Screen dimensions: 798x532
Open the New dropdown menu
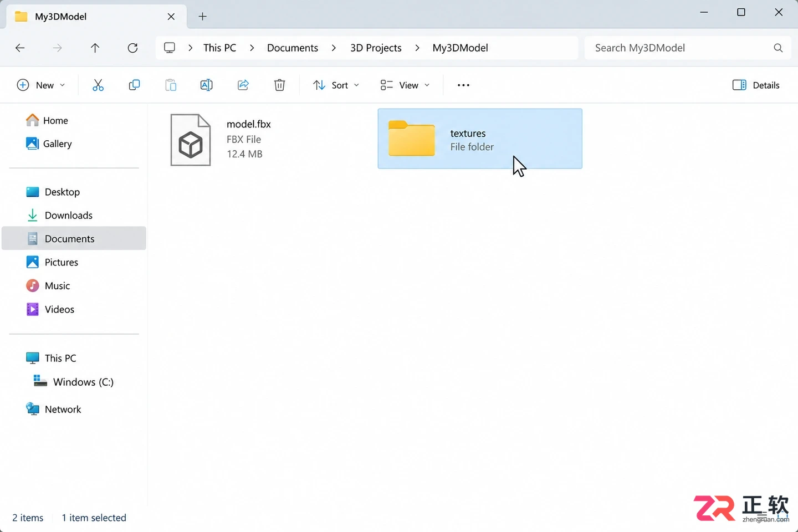[x=42, y=85]
